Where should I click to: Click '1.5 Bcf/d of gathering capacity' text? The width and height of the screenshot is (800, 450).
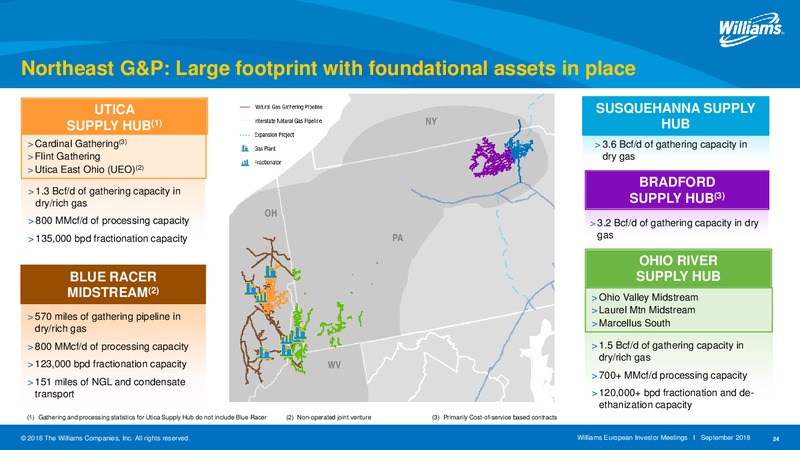(667, 352)
